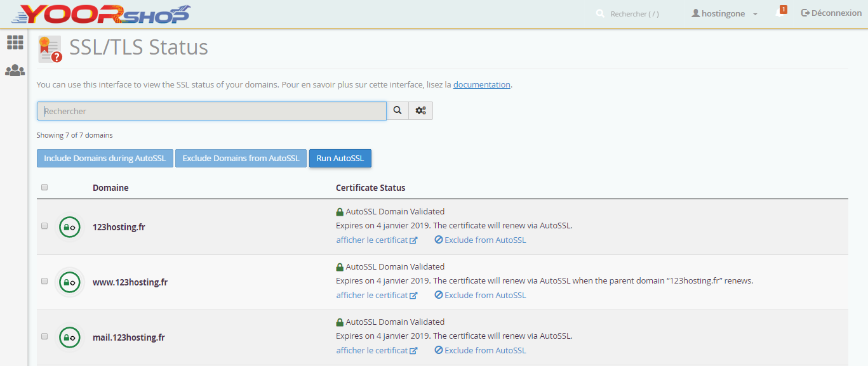The image size is (868, 366).
Task: Select the users icon in the left sidebar
Action: [14, 70]
